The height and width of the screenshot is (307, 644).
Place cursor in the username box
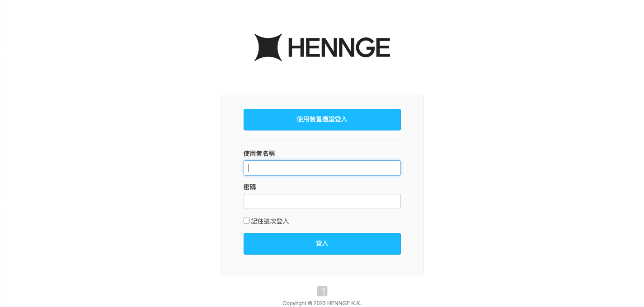tap(322, 168)
